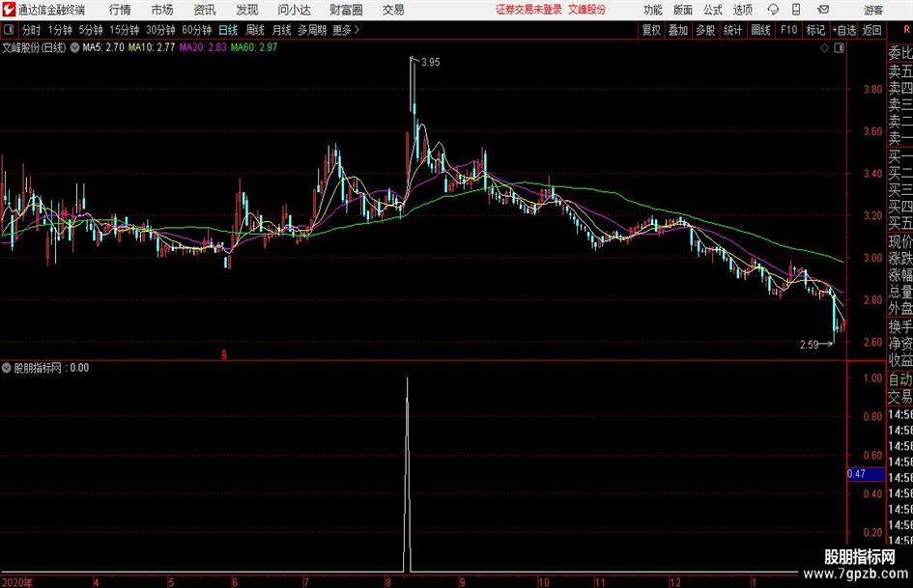The image size is (913, 588).
Task: Click the 复权 toolbar button
Action: pyautogui.click(x=651, y=30)
